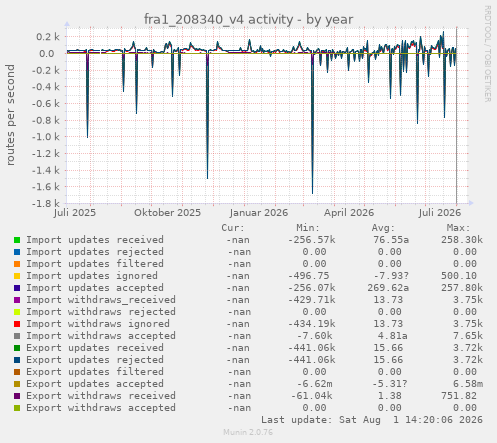Image resolution: width=497 pixels, height=443 pixels.
Task: Click the 'Oktober 2025' x-axis label
Action: [168, 213]
